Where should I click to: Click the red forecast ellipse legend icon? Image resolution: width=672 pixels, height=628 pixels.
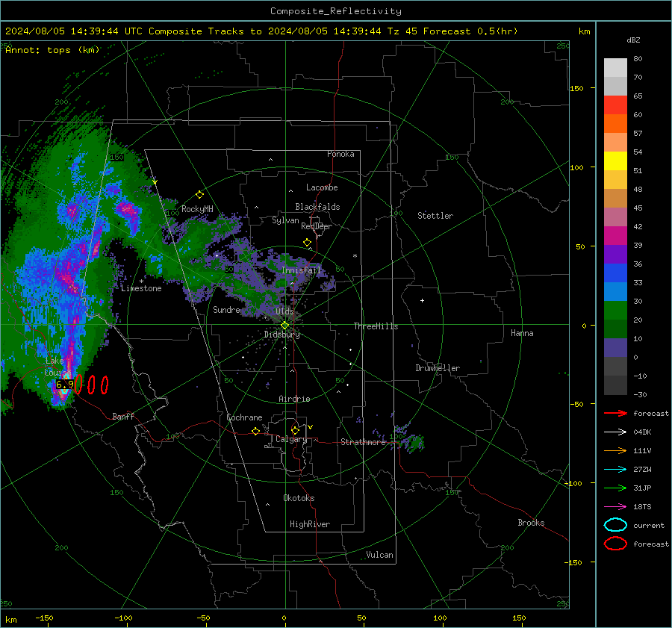pos(615,544)
